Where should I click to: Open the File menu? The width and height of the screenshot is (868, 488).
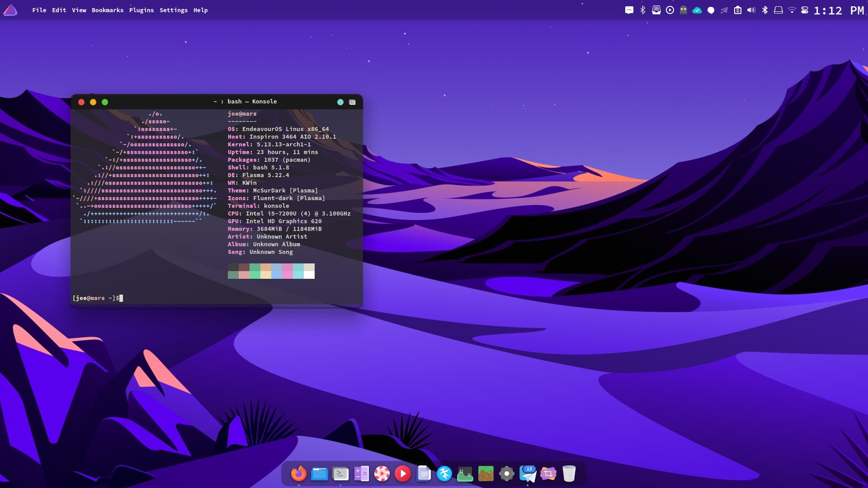tap(39, 10)
